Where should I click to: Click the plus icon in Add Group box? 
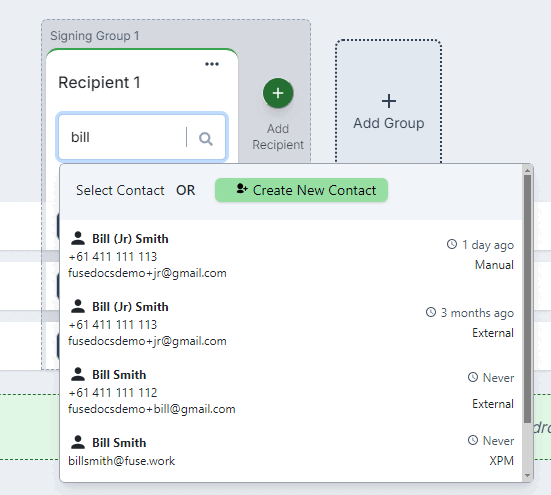pyautogui.click(x=389, y=101)
